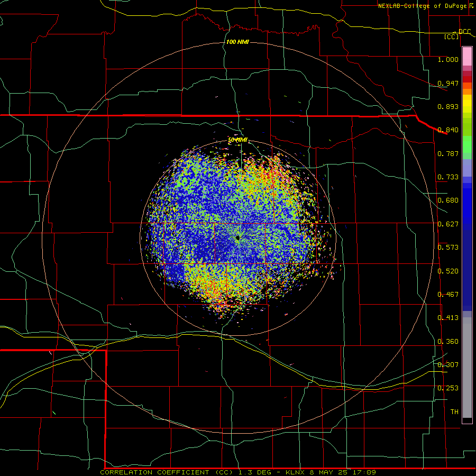The width and height of the screenshot is (476, 476).
Task: Click the 50 NMI range ring label
Action: tap(237, 140)
